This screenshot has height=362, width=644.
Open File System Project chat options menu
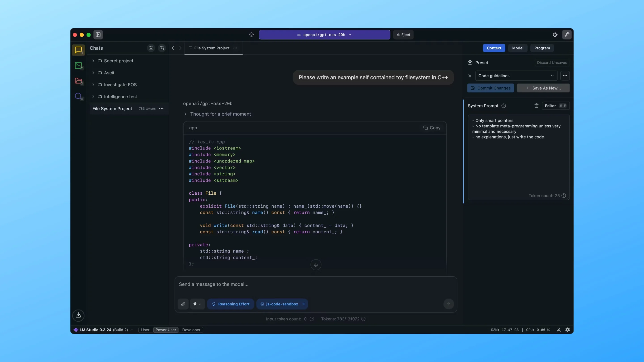161,108
